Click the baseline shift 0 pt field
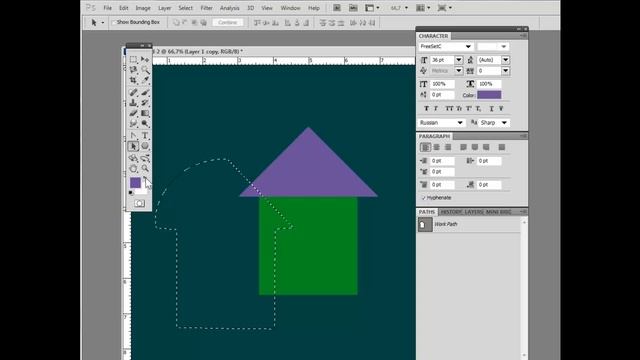The width and height of the screenshot is (640, 360). [x=442, y=95]
